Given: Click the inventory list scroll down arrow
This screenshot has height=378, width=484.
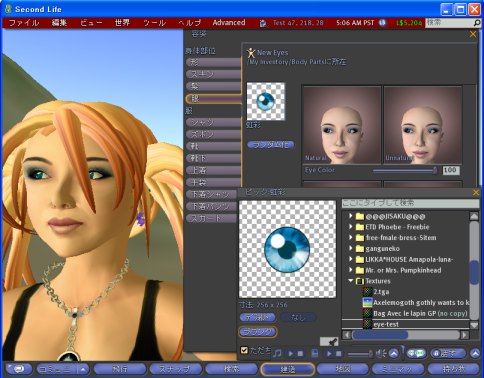Looking at the screenshot, I should coord(474,324).
